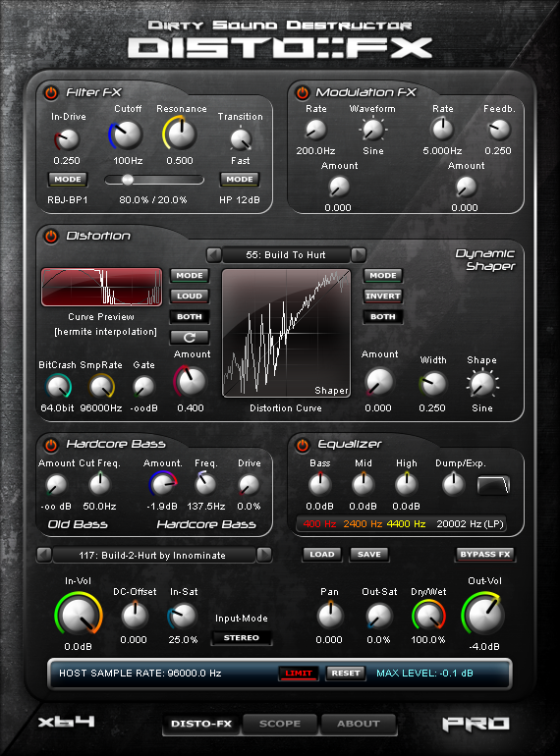
Task: Click the distortion curve refresh arrow icon
Action: (x=190, y=338)
